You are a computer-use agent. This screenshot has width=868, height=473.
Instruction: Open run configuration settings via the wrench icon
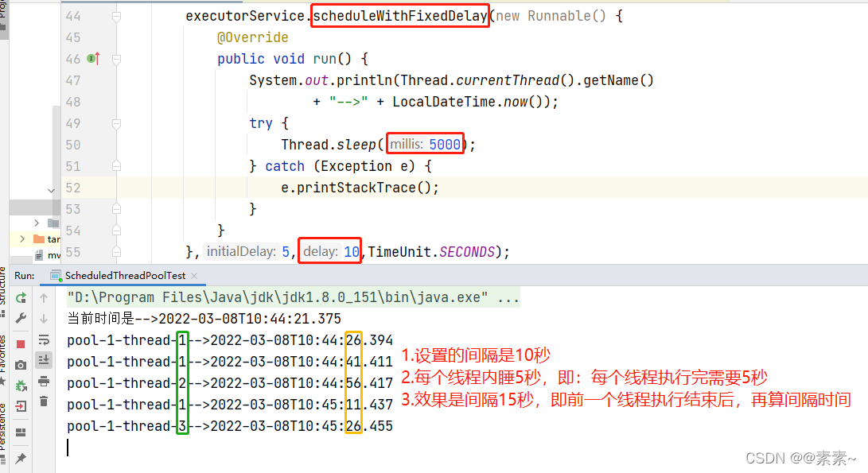20,319
